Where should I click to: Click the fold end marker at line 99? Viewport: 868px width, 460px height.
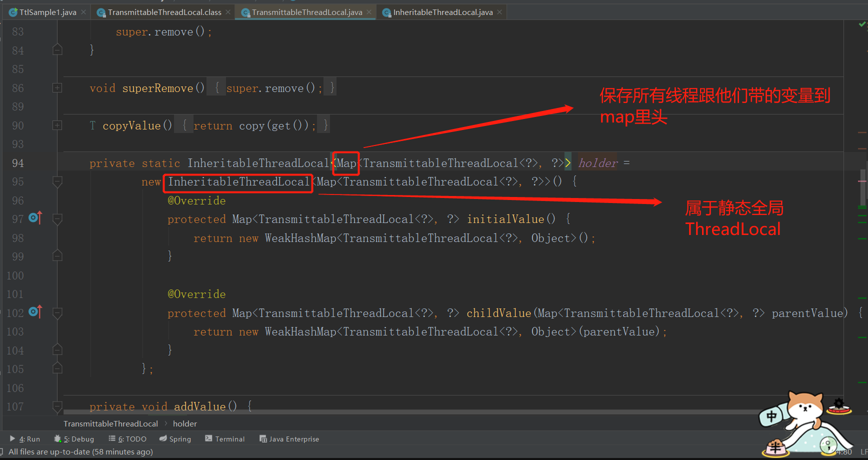point(57,256)
